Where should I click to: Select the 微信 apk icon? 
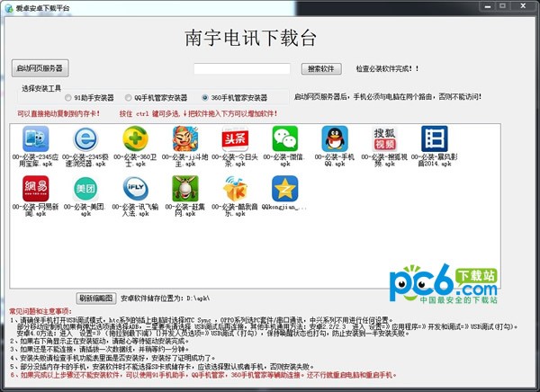(x=284, y=138)
